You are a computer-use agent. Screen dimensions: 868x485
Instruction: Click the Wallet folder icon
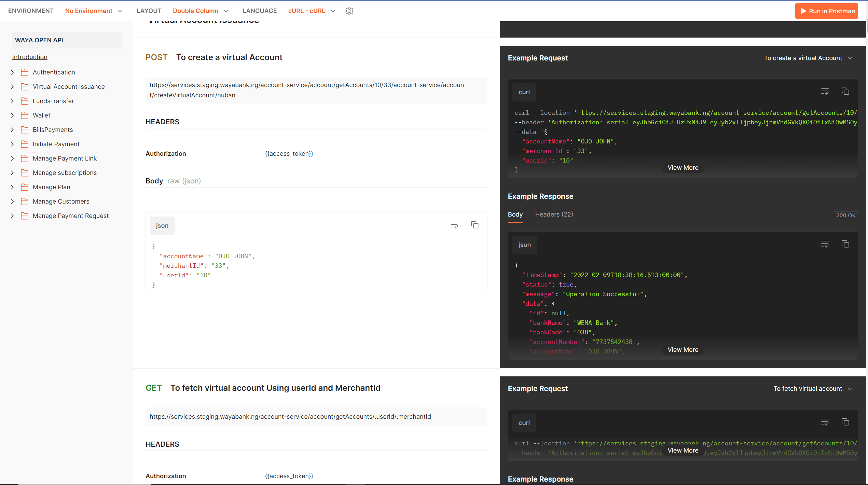(25, 115)
